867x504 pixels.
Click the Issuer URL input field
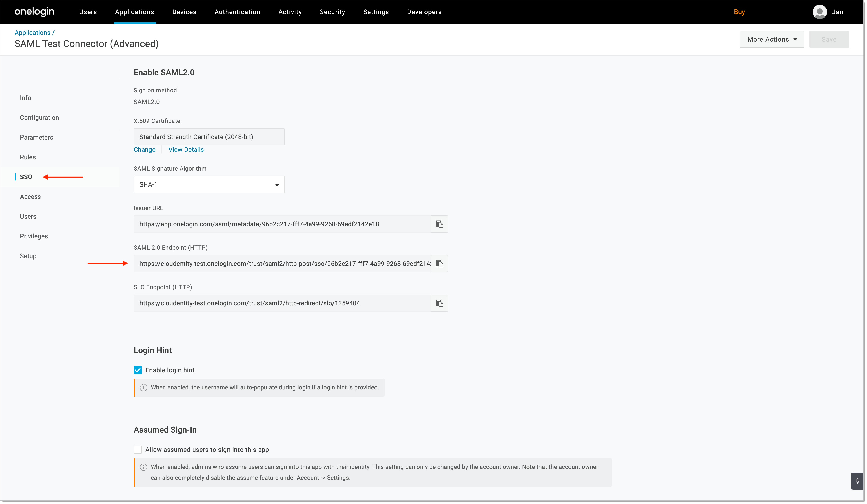point(282,224)
